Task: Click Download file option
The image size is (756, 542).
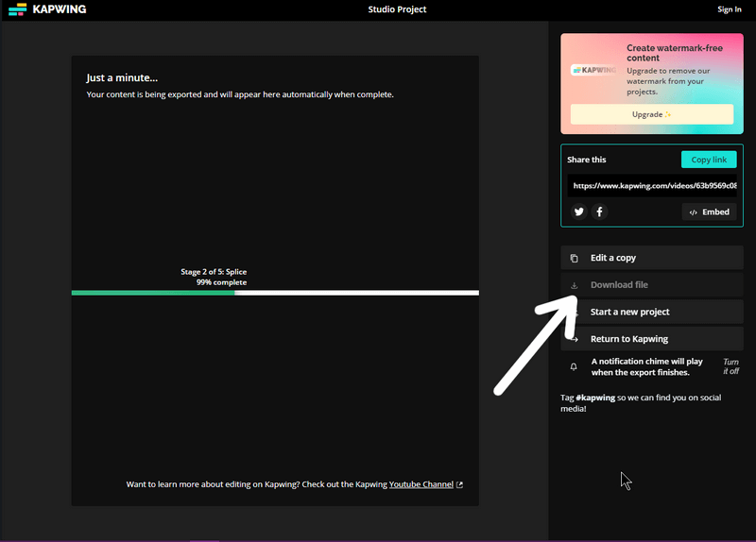Action: pos(652,285)
